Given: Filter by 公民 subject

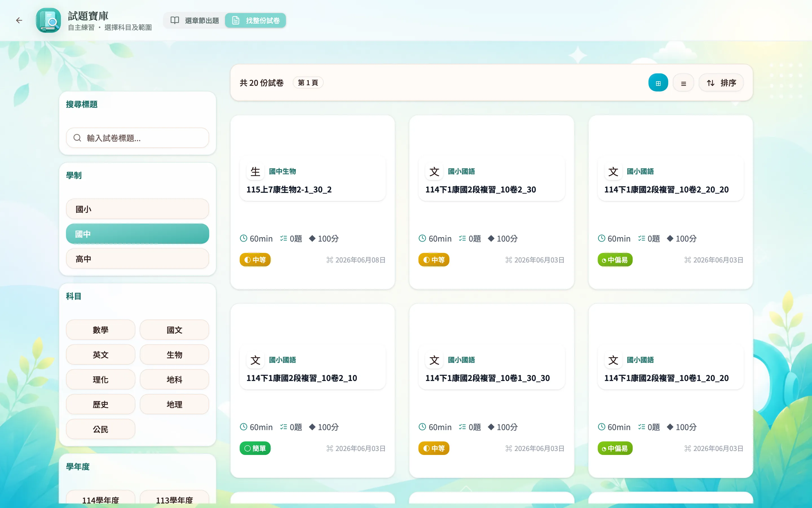Looking at the screenshot, I should pos(101,429).
